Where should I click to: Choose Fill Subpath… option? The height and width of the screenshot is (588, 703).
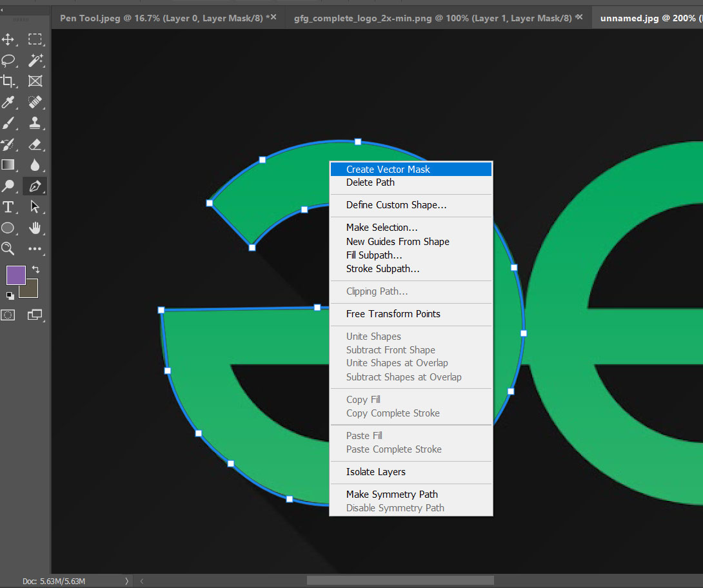(x=411, y=255)
